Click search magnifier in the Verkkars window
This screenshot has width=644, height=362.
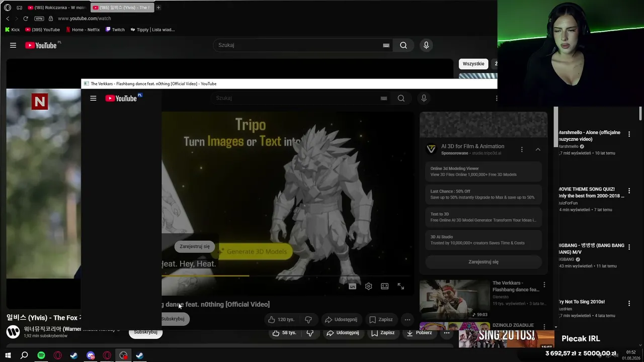point(401,98)
